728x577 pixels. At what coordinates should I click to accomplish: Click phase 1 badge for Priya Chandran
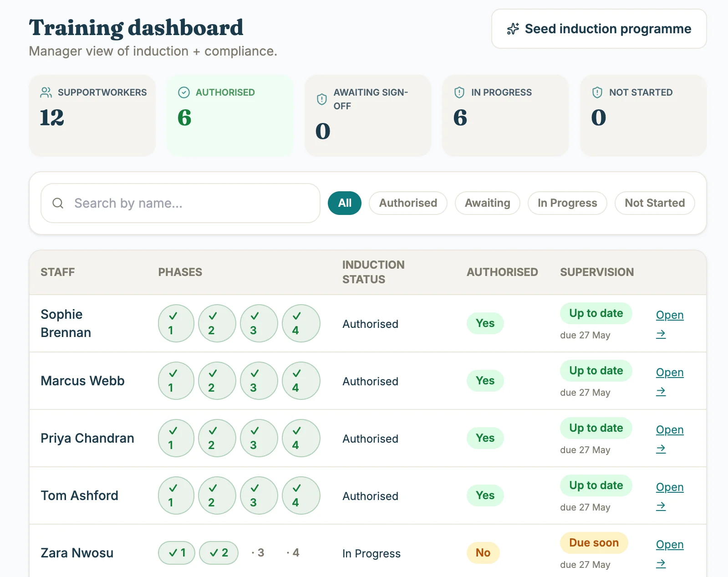coord(176,438)
